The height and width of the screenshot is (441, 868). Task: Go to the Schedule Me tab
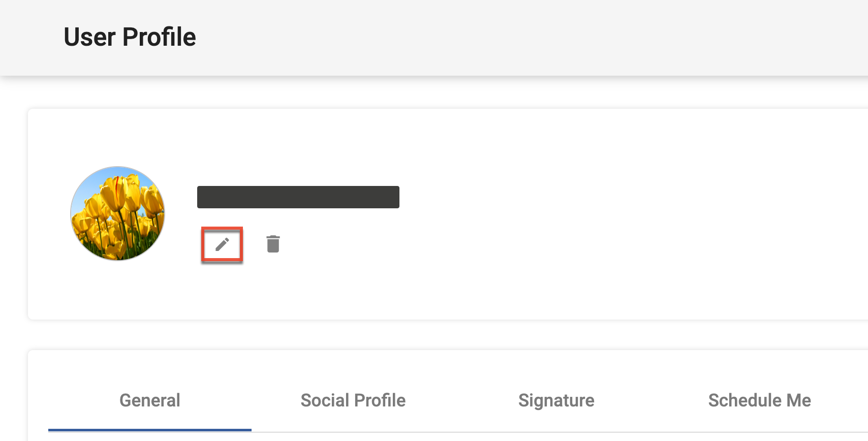(x=759, y=400)
